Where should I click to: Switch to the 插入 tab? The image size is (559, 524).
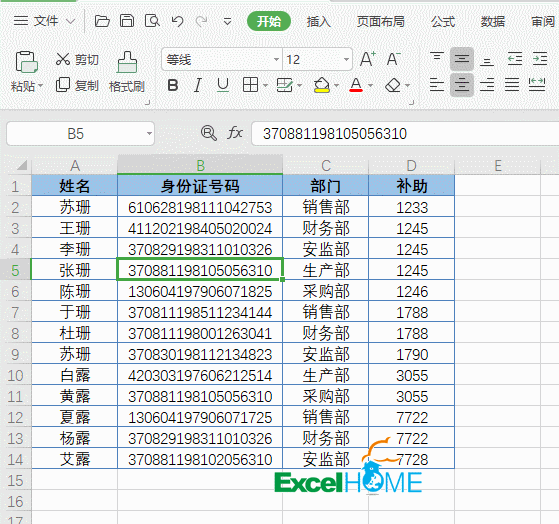[x=318, y=22]
